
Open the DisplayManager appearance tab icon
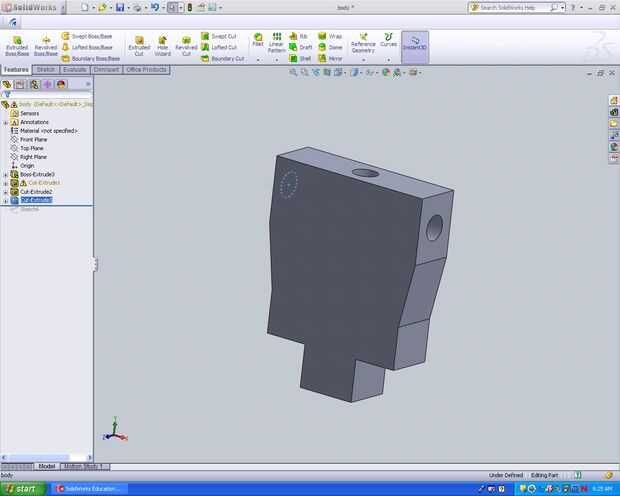61,84
